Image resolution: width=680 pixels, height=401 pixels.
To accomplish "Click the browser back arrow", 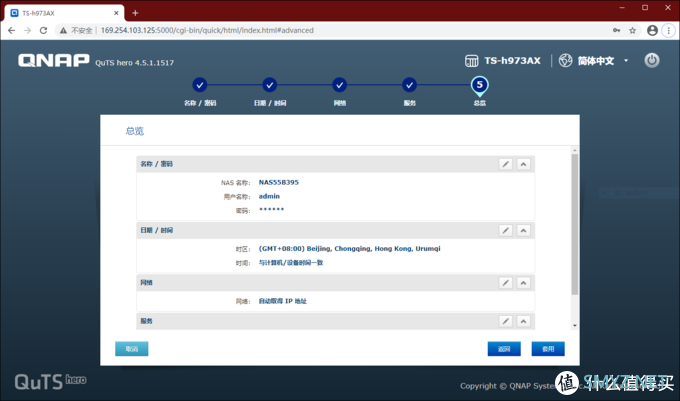I will [x=12, y=30].
